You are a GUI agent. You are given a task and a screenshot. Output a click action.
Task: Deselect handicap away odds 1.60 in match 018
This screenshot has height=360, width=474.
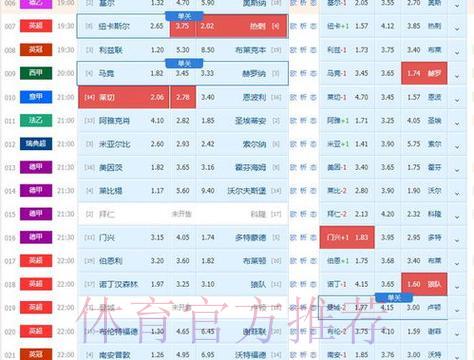coord(424,284)
